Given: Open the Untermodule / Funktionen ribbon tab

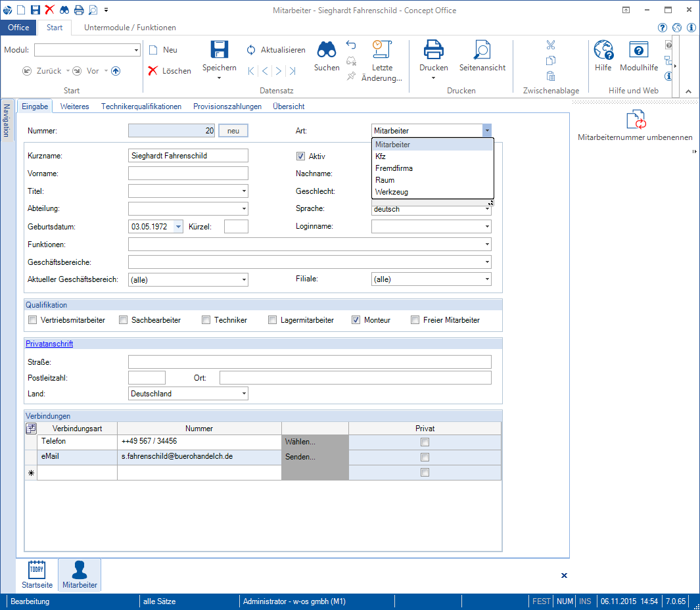Looking at the screenshot, I should (130, 28).
